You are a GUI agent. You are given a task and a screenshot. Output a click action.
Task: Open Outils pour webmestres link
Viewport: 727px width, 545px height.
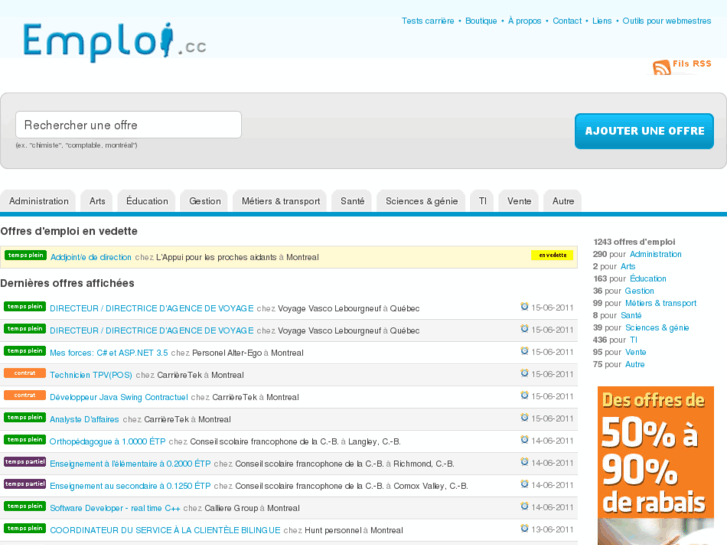click(x=666, y=21)
